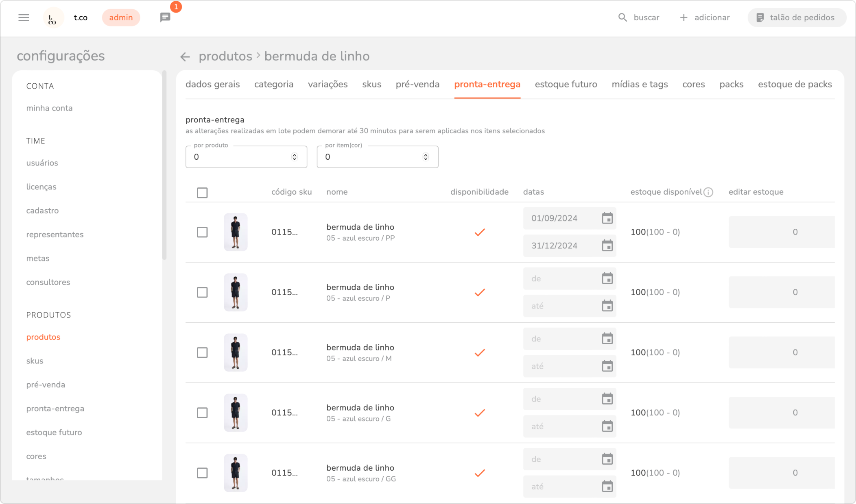Screen dimensions: 856x504
Task: Open the mídias e tags tab
Action: pyautogui.click(x=640, y=84)
